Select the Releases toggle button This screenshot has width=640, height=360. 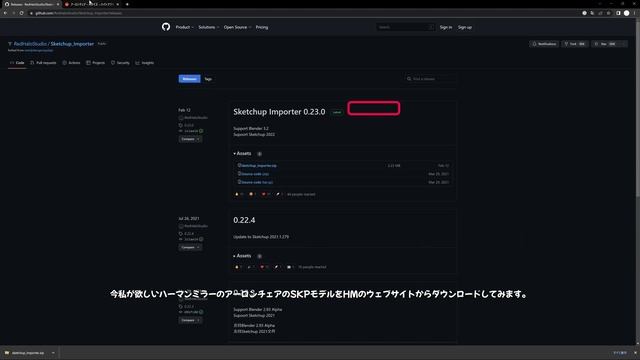pyautogui.click(x=189, y=79)
